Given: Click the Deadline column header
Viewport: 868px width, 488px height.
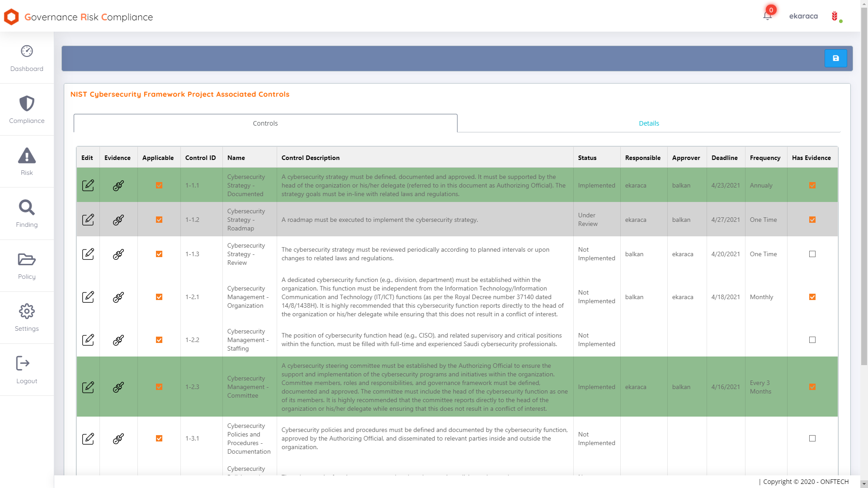Looking at the screenshot, I should [x=725, y=158].
